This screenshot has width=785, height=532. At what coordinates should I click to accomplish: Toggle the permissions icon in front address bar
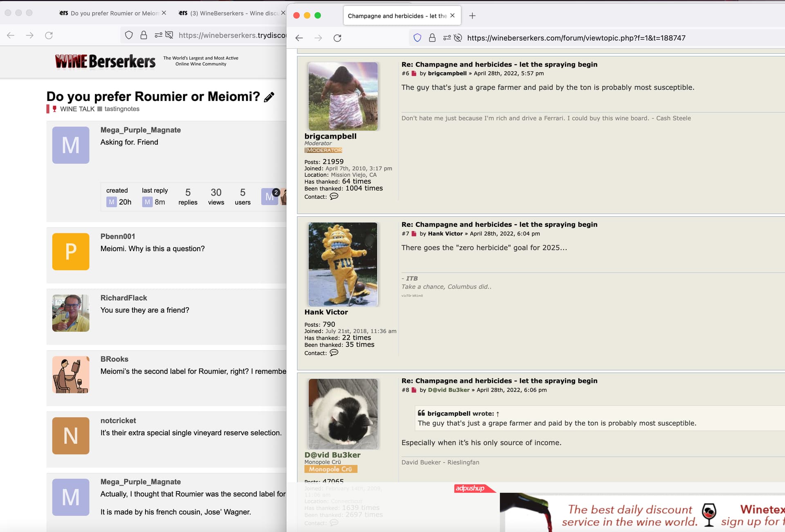(x=447, y=38)
